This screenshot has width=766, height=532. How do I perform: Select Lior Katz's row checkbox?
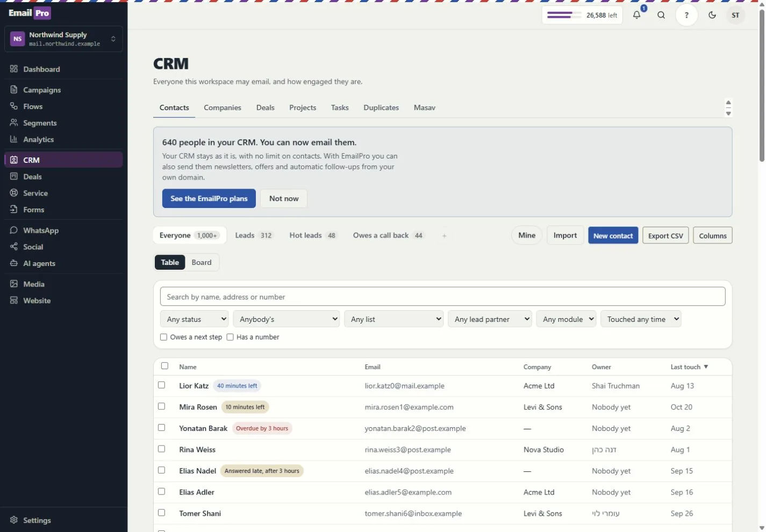point(161,385)
